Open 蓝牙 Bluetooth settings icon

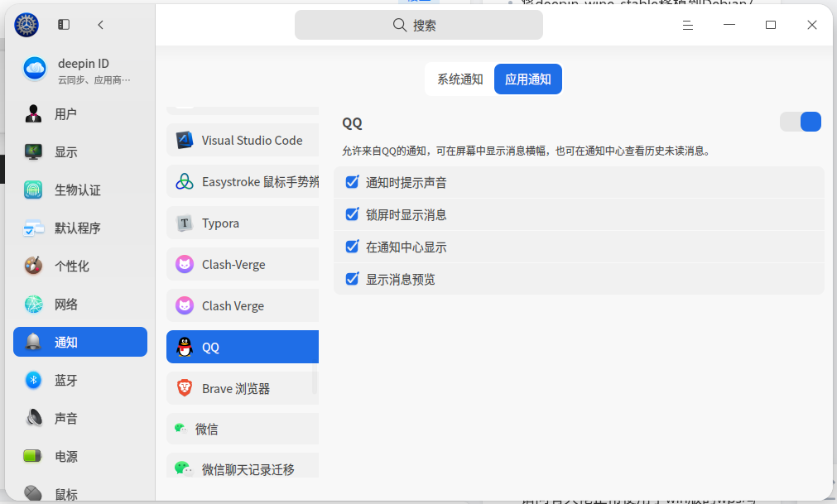pyautogui.click(x=33, y=380)
